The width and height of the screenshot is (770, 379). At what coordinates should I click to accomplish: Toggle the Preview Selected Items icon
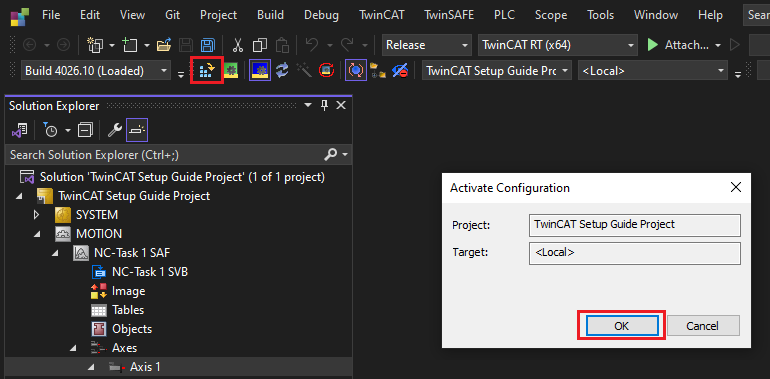point(137,130)
